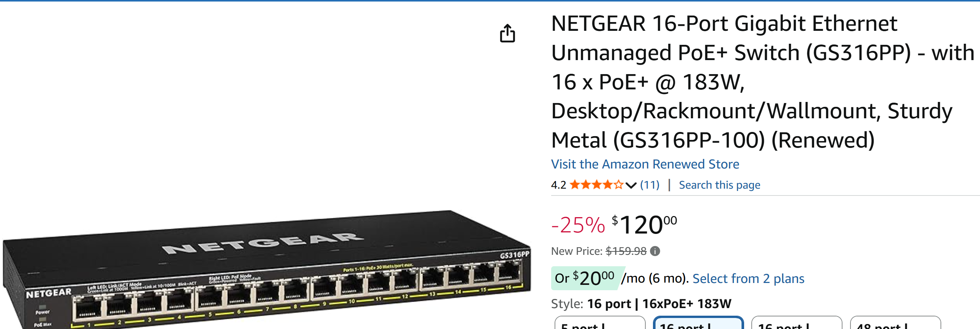Image resolution: width=980 pixels, height=329 pixels.
Task: Open the (11) customer reviews link
Action: click(650, 185)
